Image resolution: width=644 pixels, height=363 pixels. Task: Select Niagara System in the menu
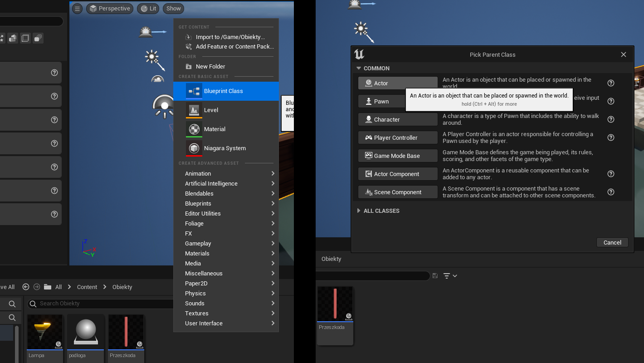[224, 148]
